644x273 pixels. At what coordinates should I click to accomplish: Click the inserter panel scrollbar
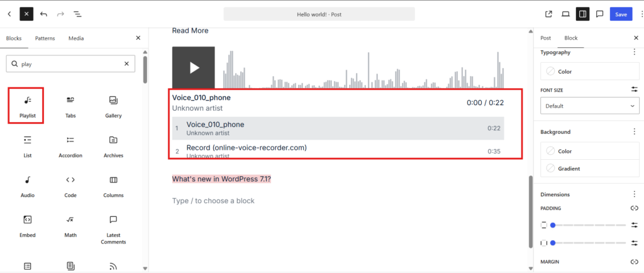145,70
